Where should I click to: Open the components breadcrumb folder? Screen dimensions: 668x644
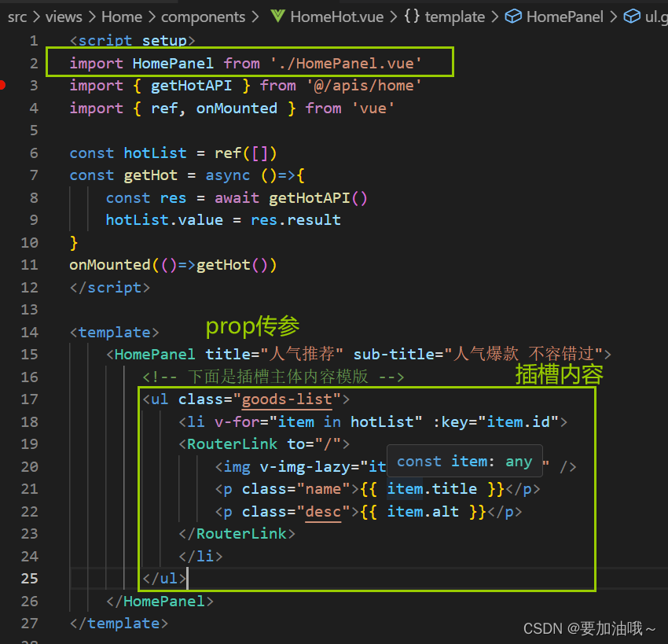click(x=204, y=17)
